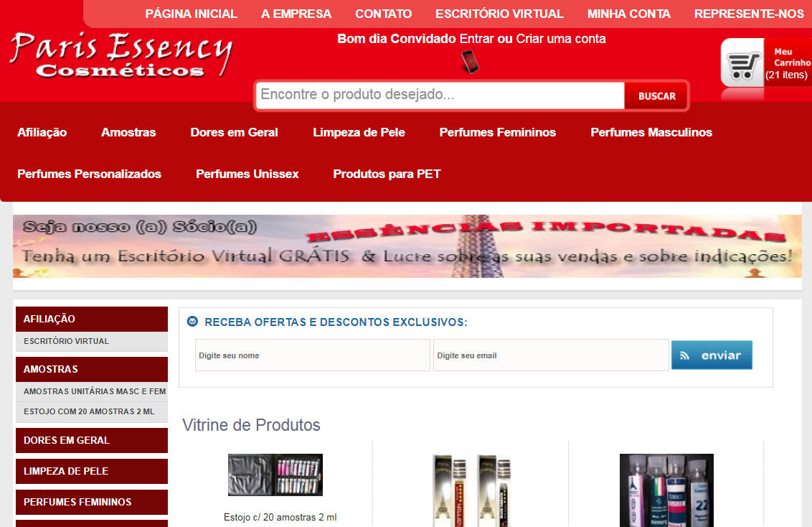Open Produtos para PET category
The height and width of the screenshot is (527, 812).
coord(387,174)
